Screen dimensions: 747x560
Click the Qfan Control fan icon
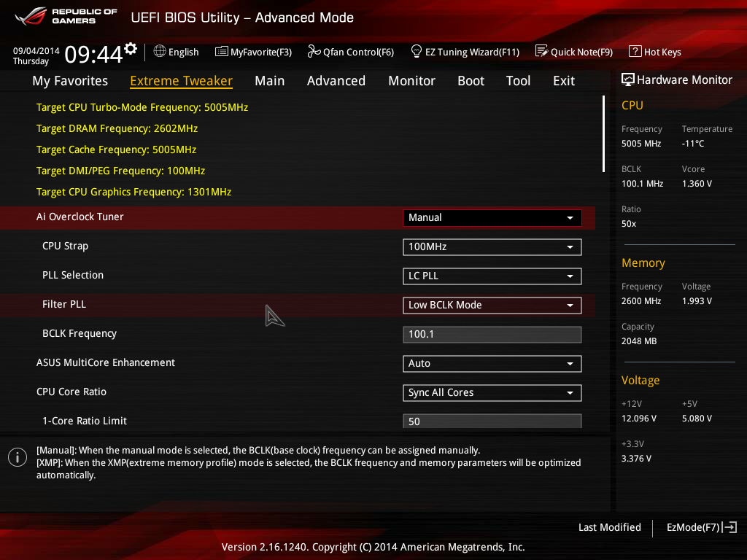tap(314, 52)
